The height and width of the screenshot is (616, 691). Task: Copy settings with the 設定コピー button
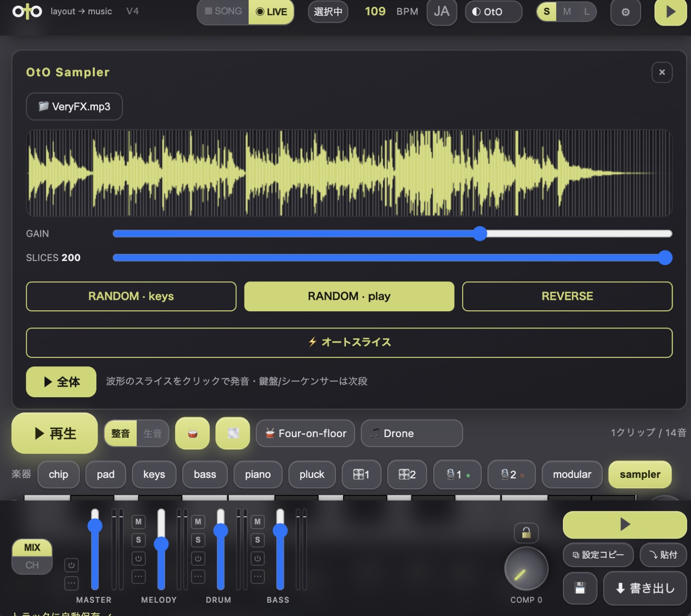(598, 555)
